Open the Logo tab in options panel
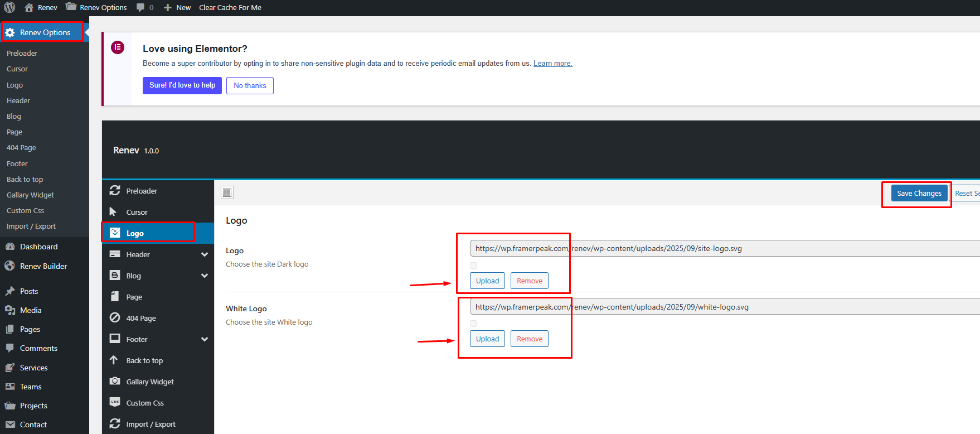Image resolution: width=980 pixels, height=434 pixels. [158, 233]
